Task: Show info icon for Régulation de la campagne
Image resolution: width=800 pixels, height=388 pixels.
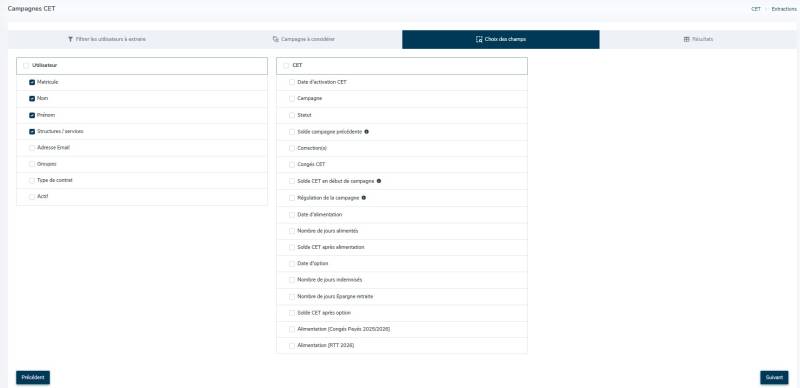Action: (x=364, y=198)
